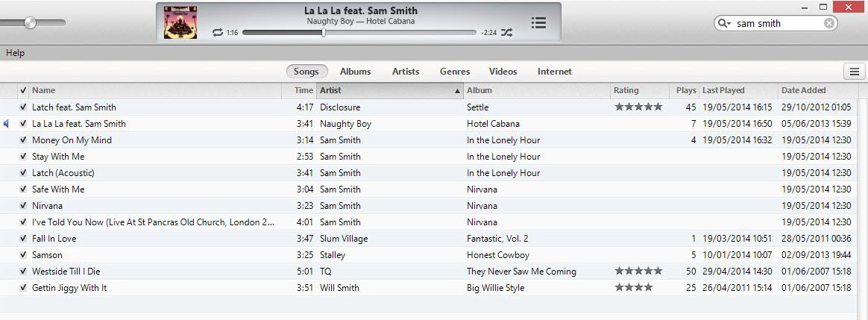Clear the sam smith search text
The image size is (868, 320).
click(x=828, y=23)
